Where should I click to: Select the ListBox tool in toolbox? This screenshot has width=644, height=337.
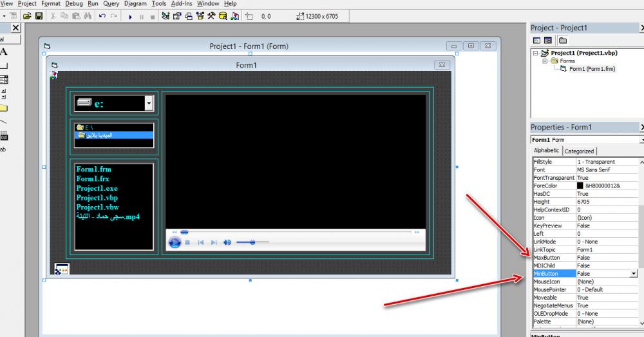[4, 80]
